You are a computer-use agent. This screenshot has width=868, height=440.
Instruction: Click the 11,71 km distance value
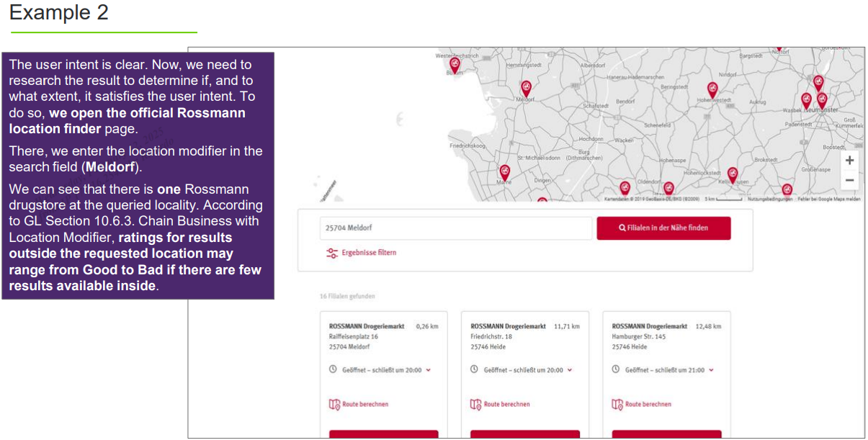(567, 326)
